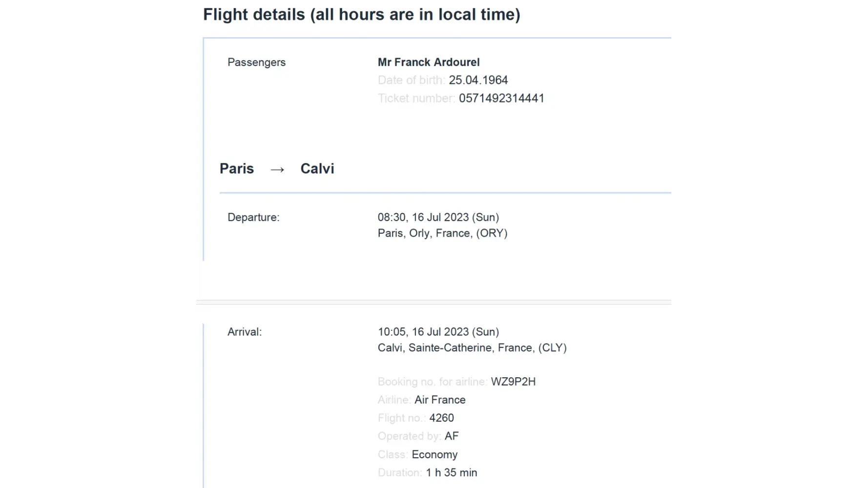The height and width of the screenshot is (488, 868).
Task: Click the 08:30 departure time line
Action: click(438, 217)
